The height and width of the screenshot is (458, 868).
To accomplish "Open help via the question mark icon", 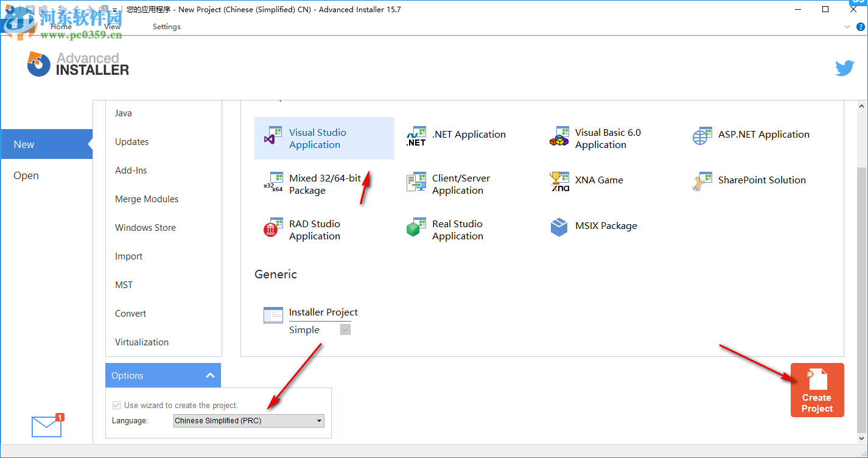I will pos(860,27).
